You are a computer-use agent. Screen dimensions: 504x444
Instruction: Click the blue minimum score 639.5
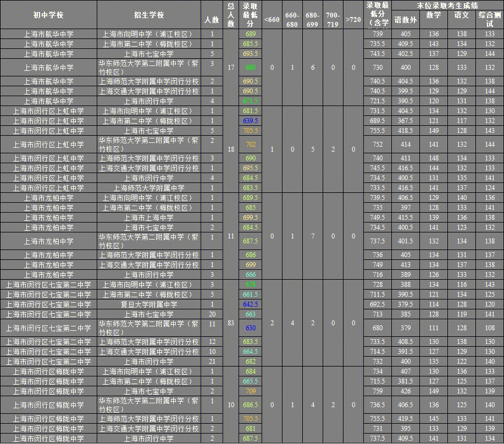(251, 121)
